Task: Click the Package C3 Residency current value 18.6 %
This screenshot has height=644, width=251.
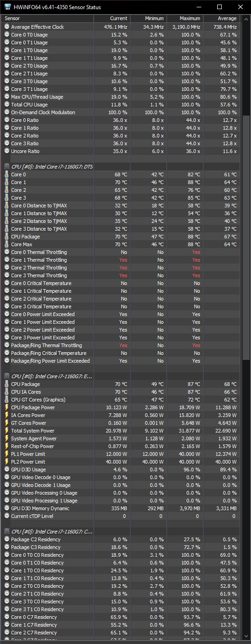Action: 120,547
